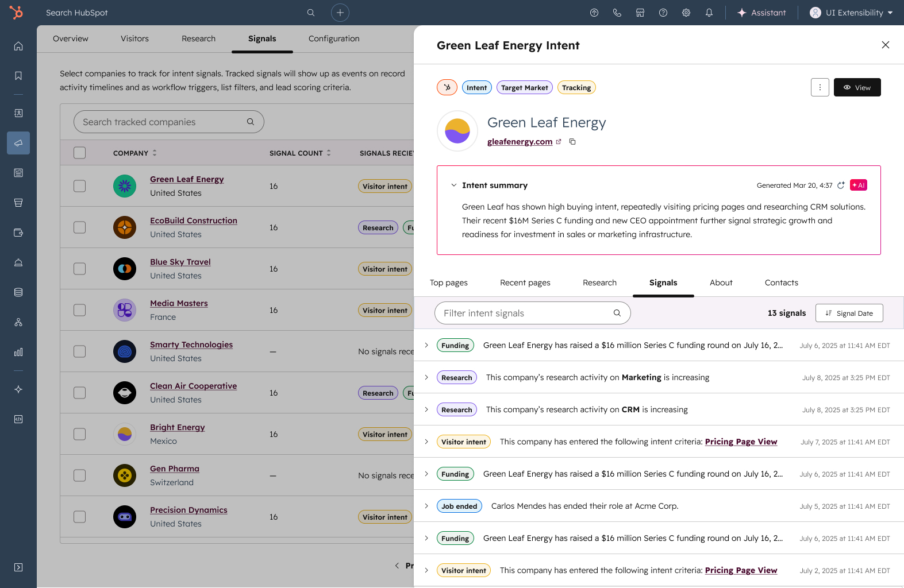Screen dimensions: 904x588
Task: Open the Recent pages tab
Action: pos(525,283)
